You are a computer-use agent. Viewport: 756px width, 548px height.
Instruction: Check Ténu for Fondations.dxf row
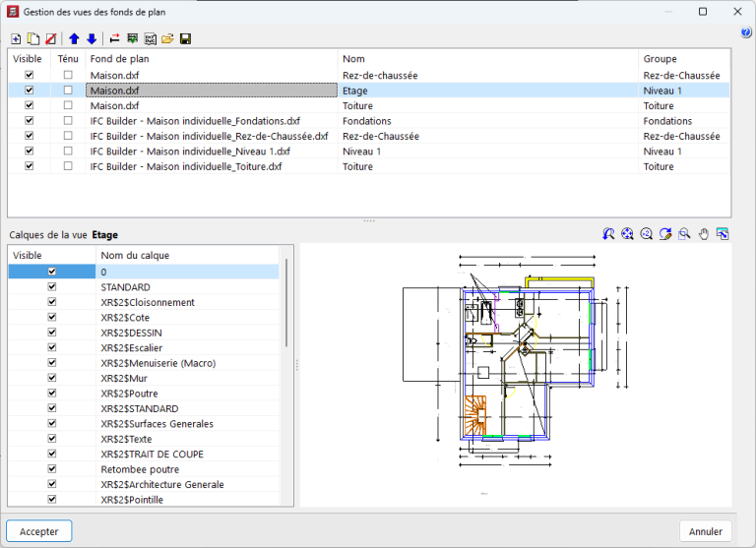[x=68, y=120]
